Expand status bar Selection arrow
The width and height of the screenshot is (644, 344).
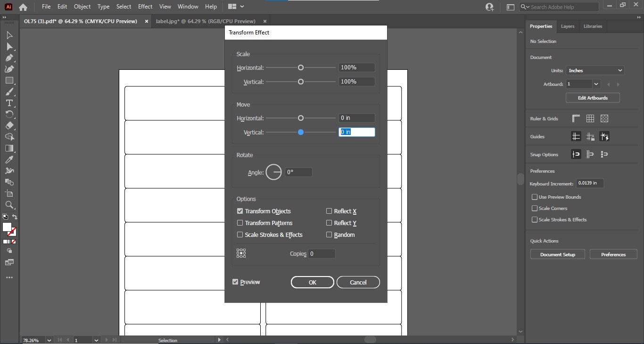[219, 340]
